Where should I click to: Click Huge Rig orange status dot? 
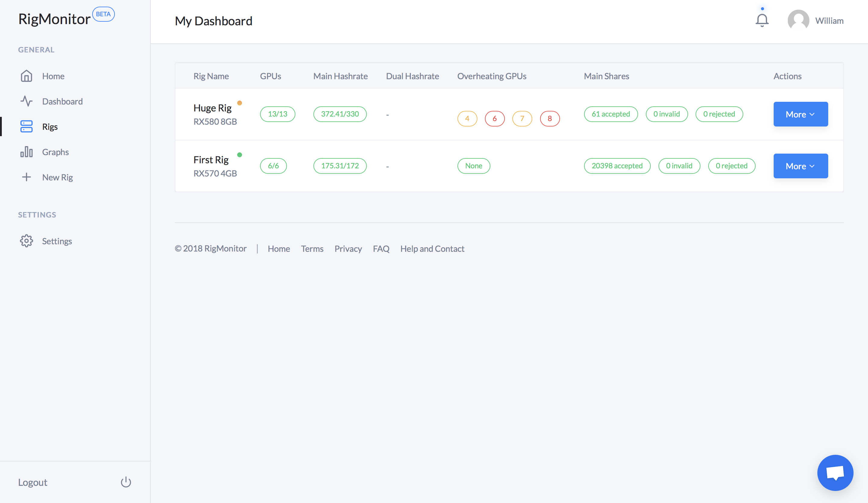(240, 103)
